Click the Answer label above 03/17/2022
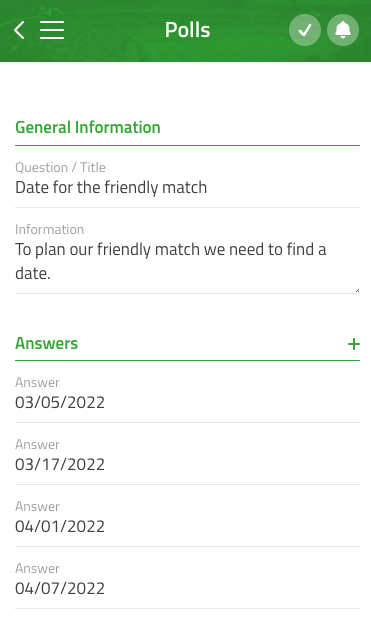The width and height of the screenshot is (371, 627). tap(38, 444)
